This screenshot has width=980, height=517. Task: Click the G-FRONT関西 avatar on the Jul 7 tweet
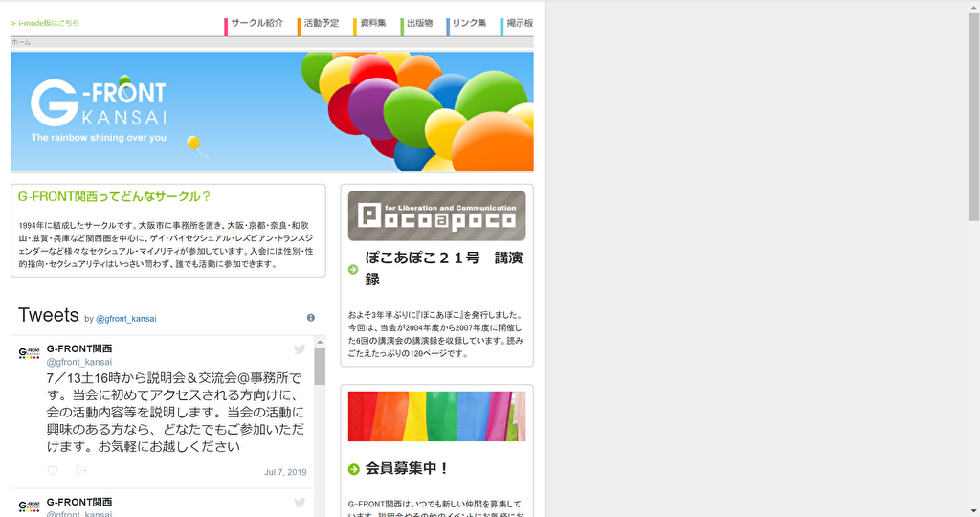[x=29, y=353]
